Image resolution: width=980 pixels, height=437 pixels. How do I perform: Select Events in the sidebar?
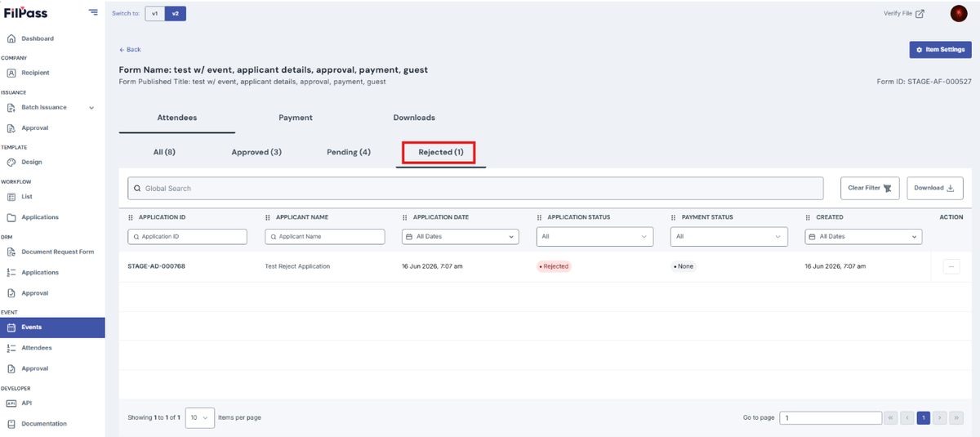click(x=52, y=328)
